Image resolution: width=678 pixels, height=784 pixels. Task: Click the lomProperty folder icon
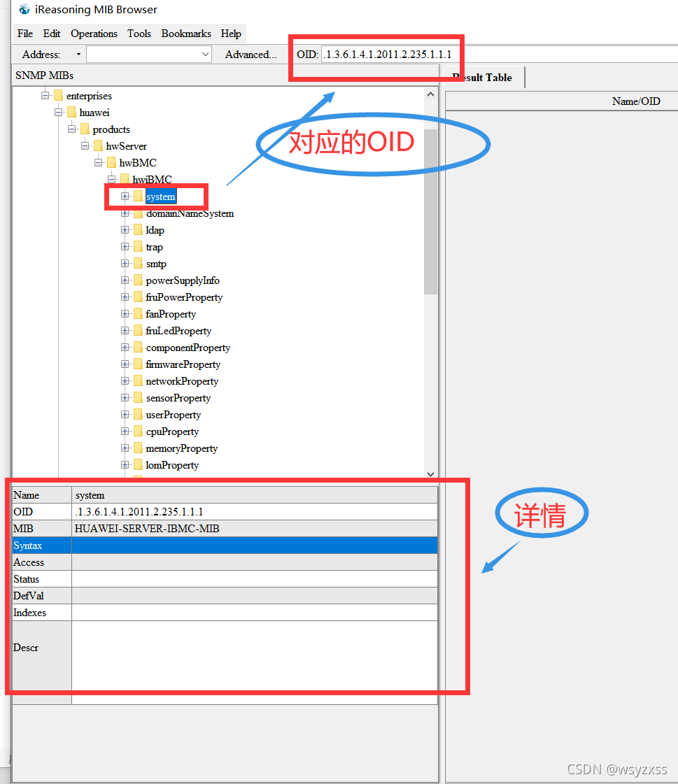pos(138,464)
